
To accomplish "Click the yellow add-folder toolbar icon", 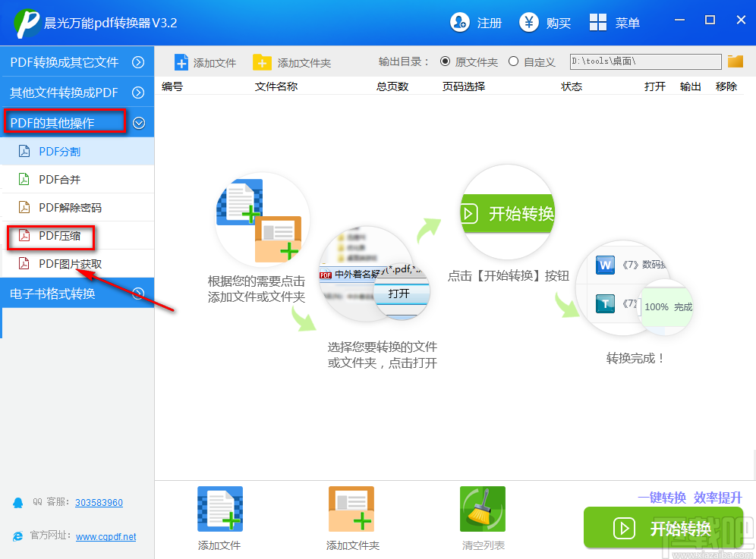I will 262,63.
